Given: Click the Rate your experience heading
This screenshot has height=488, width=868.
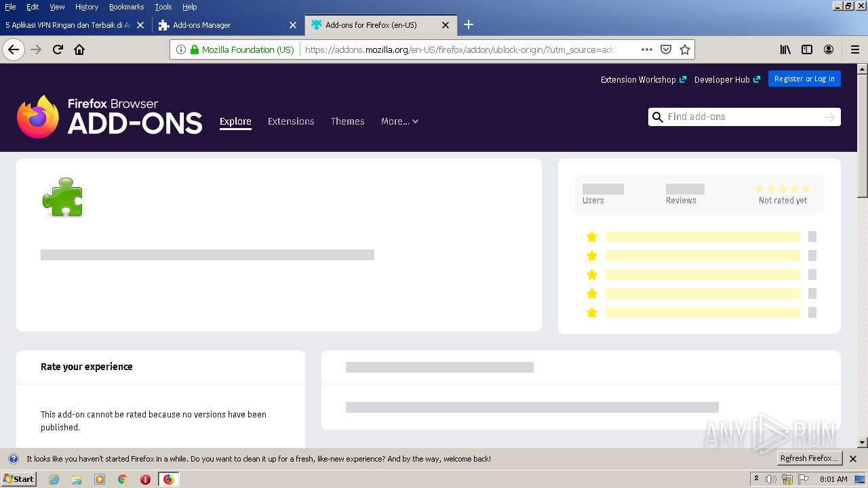Looking at the screenshot, I should [x=87, y=367].
